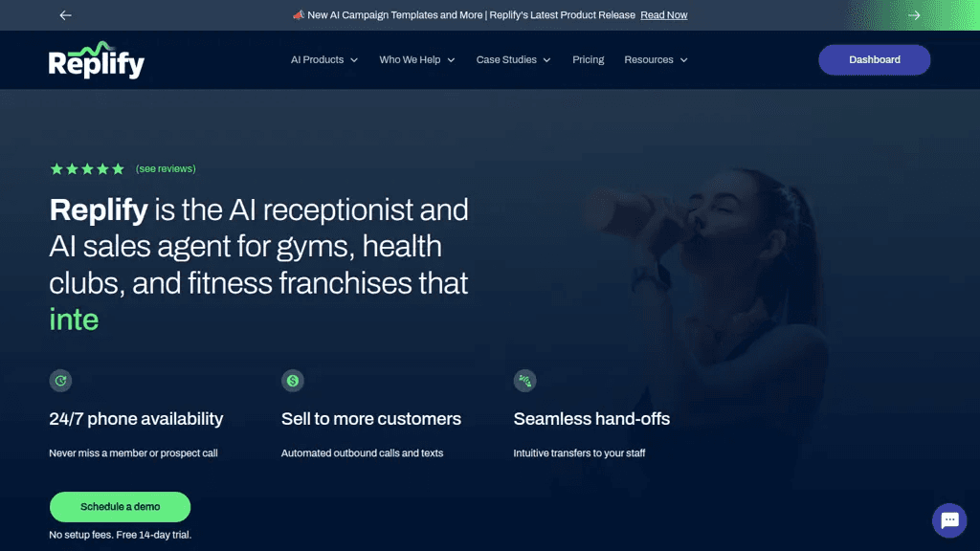The height and width of the screenshot is (551, 980).
Task: Click the '24/7 phone availability' heading
Action: coord(136,419)
